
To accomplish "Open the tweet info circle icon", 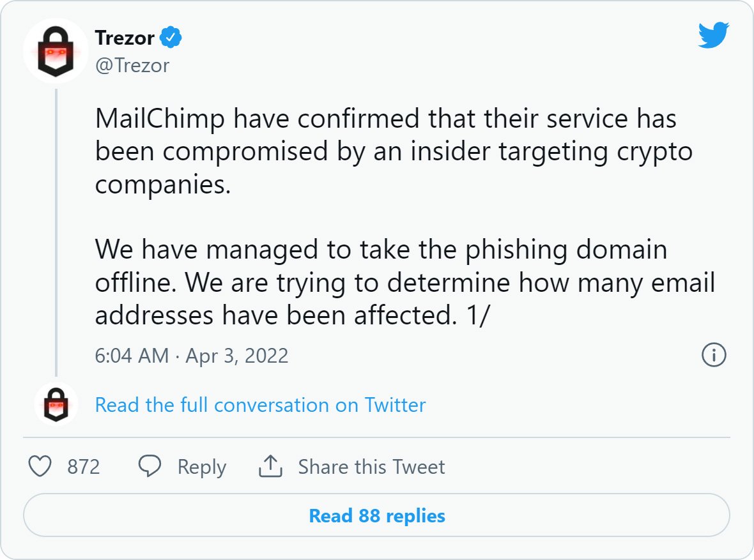I will point(714,355).
